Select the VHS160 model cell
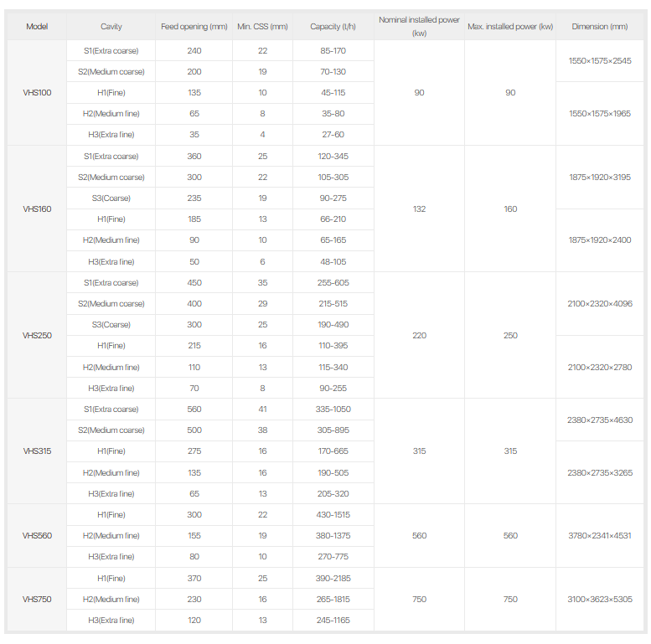Image resolution: width=651 pixels, height=644 pixels. [x=37, y=209]
